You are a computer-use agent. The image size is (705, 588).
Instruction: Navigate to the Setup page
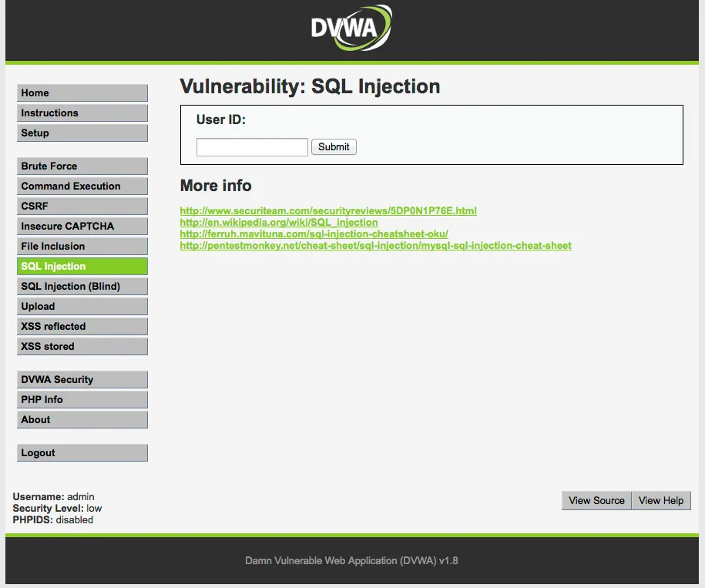click(x=82, y=133)
